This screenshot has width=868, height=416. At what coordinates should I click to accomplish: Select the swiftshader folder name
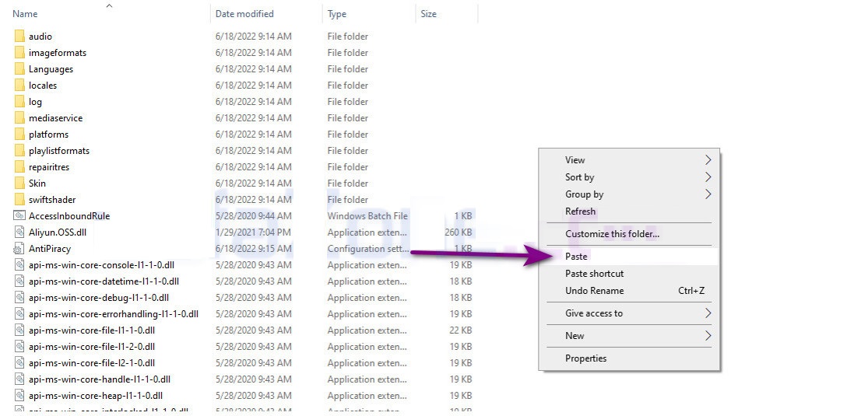coord(52,200)
